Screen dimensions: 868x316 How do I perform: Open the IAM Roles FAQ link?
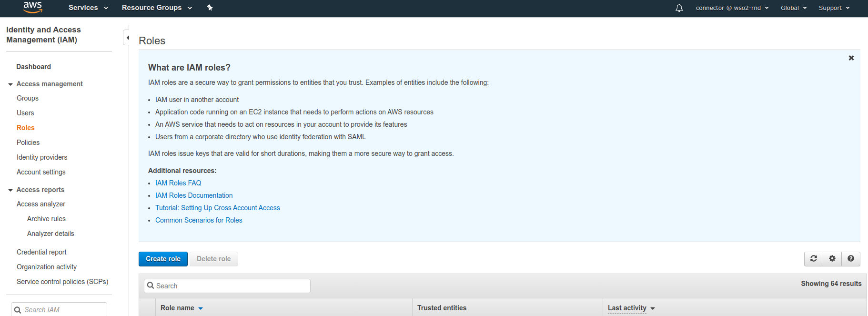click(x=178, y=183)
